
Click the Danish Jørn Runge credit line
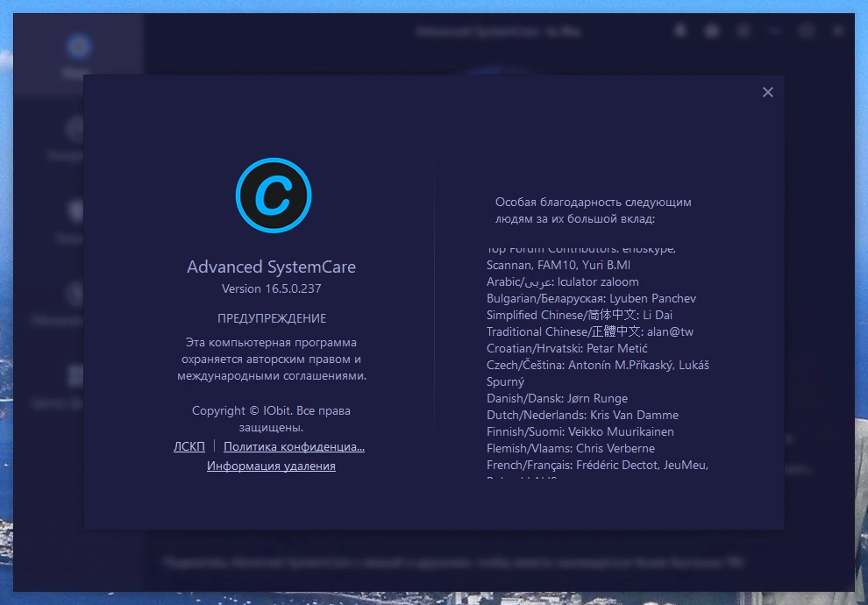tap(557, 398)
